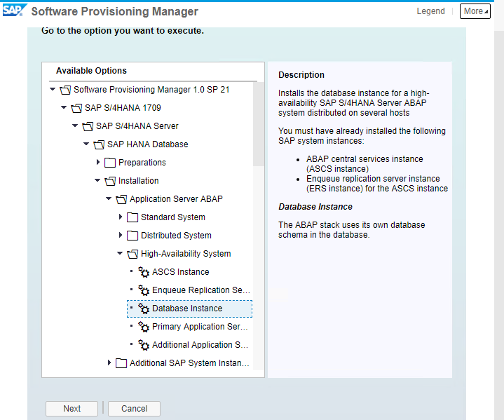504x420 pixels.
Task: Click the Installation folder icon
Action: 110,181
